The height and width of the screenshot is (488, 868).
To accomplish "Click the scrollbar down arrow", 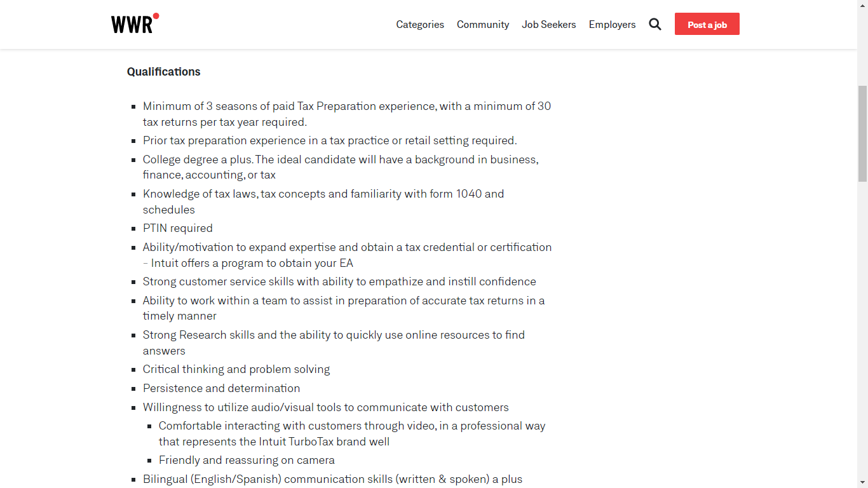I will [x=862, y=483].
